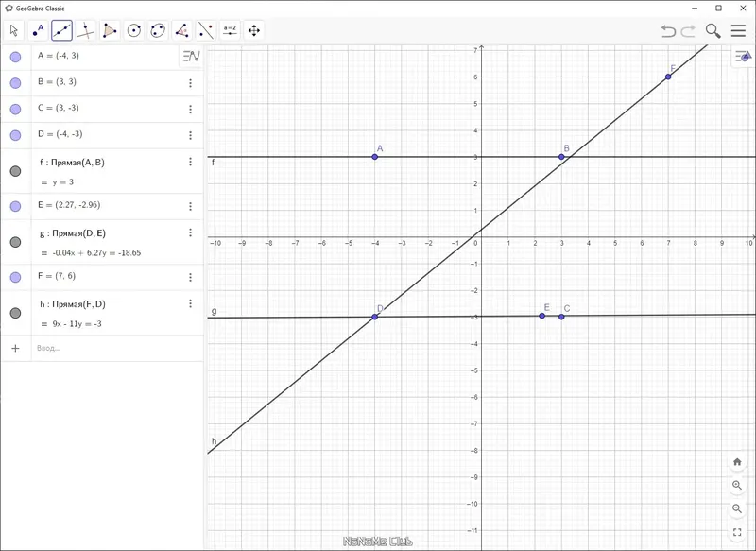
Task: Reset view with home button
Action: 737,462
